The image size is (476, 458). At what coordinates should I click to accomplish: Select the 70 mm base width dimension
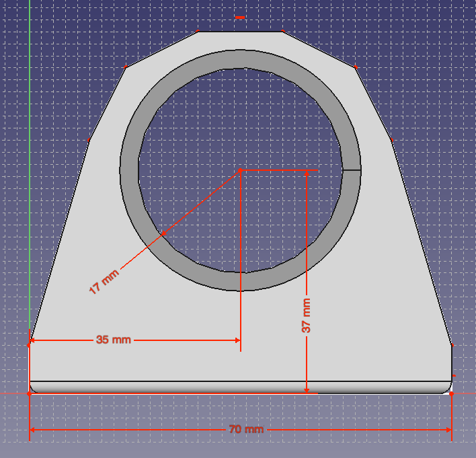point(246,429)
